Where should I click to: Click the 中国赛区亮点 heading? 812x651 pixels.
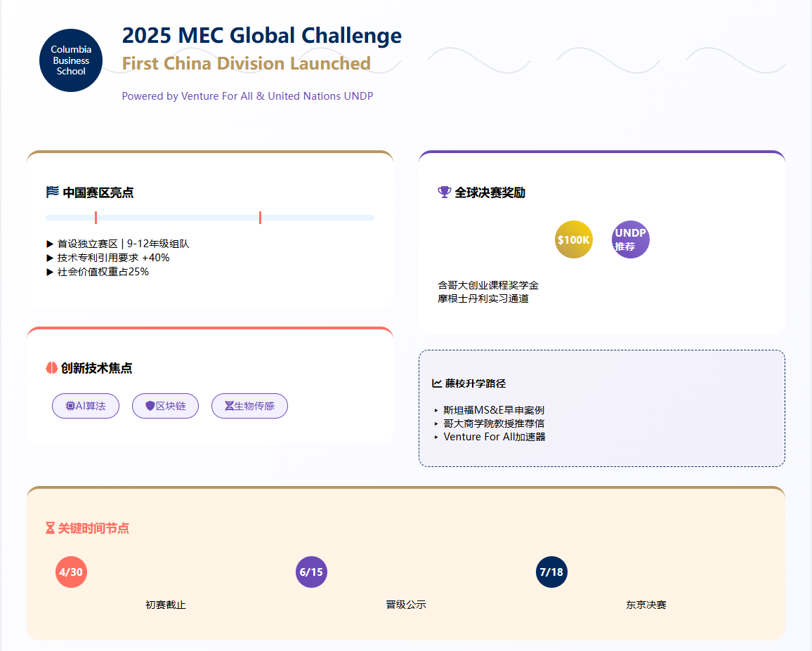pyautogui.click(x=98, y=192)
